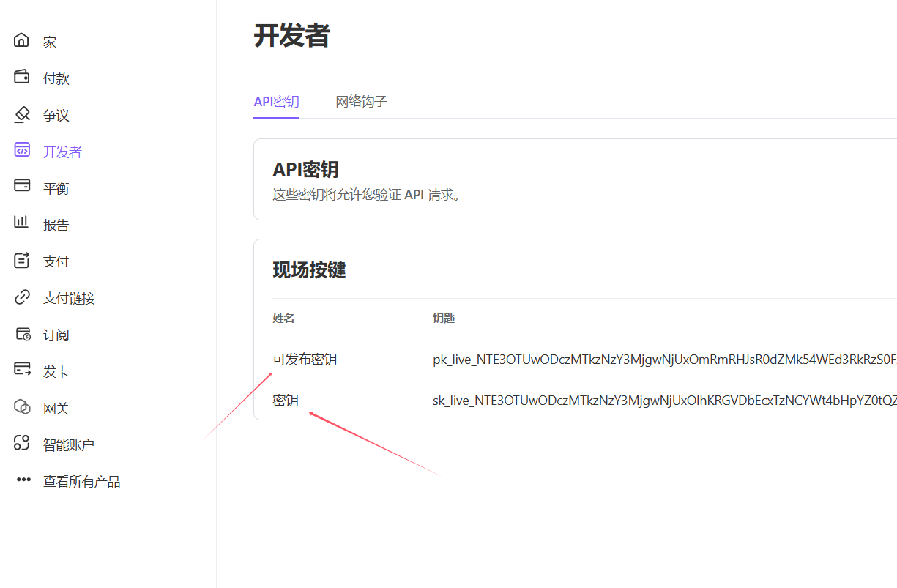Viewport: 897px width, 588px height.
Task: Click the 姓名 column header
Action: (x=283, y=319)
